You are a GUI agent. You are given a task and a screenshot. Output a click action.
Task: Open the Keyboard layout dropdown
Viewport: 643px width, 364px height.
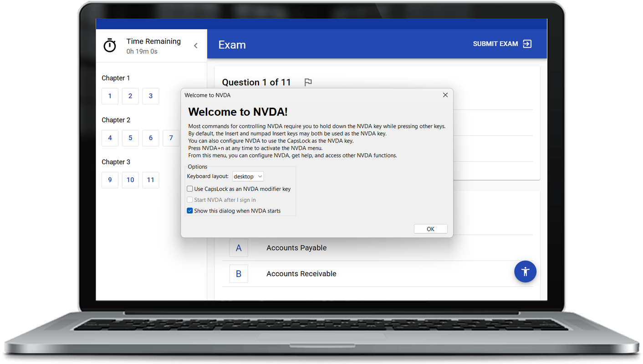click(248, 176)
